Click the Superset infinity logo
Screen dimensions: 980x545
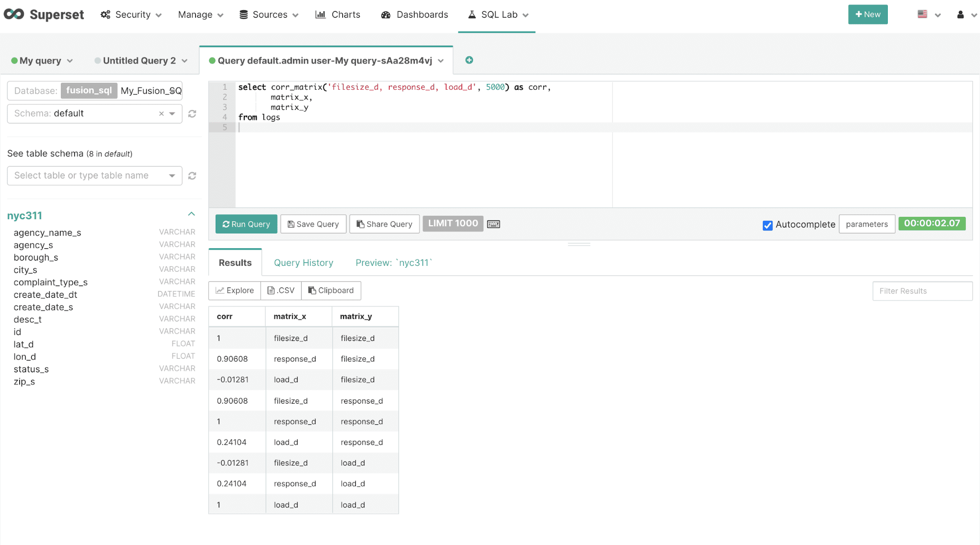coord(14,14)
